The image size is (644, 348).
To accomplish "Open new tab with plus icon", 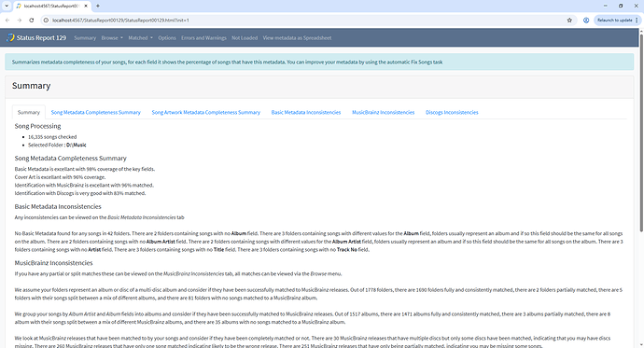I will [x=98, y=6].
